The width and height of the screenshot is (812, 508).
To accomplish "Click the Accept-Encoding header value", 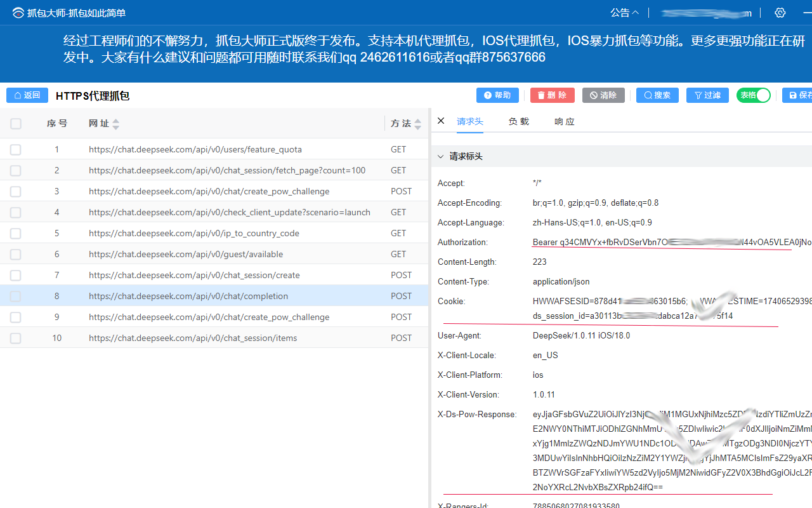I will click(x=595, y=203).
